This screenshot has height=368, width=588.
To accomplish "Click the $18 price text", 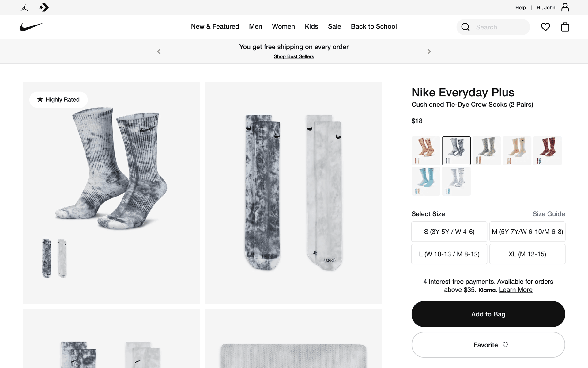I will [417, 121].
